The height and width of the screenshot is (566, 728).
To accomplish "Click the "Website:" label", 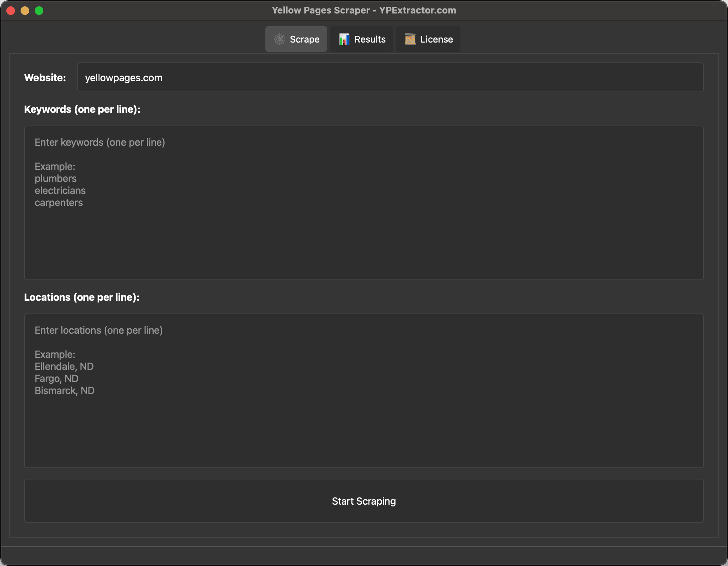I will (x=45, y=78).
